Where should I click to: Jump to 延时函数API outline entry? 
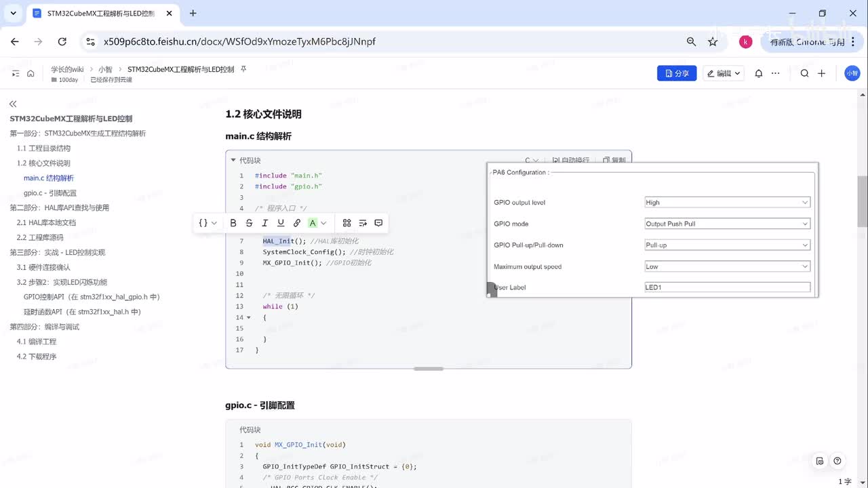point(82,312)
